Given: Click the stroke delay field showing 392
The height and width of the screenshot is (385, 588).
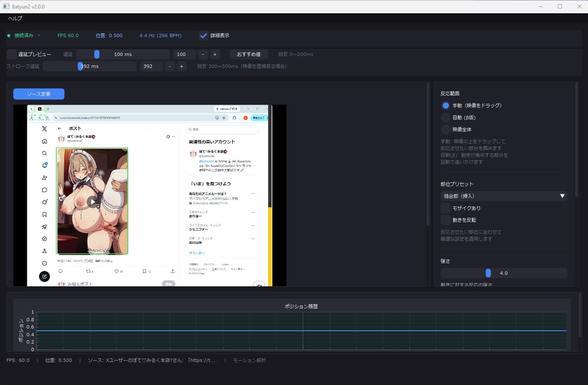Looking at the screenshot, I should [x=152, y=66].
